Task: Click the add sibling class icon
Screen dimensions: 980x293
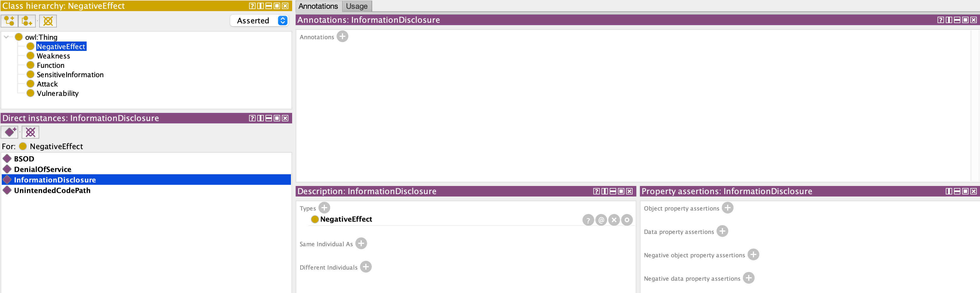Action: [x=27, y=21]
